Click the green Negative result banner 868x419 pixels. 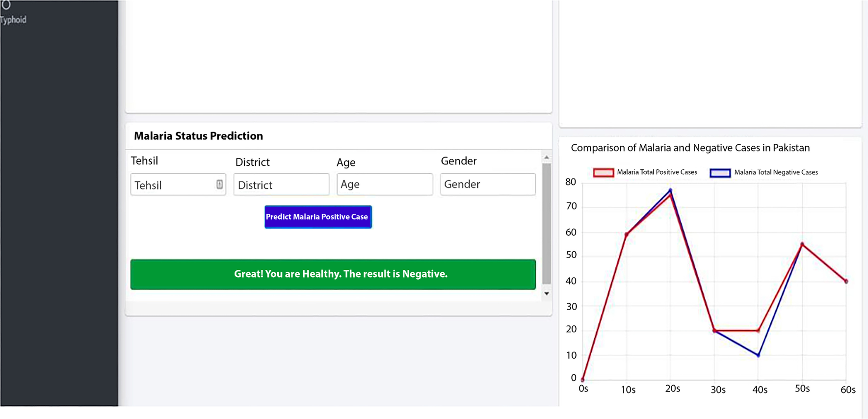tap(333, 274)
